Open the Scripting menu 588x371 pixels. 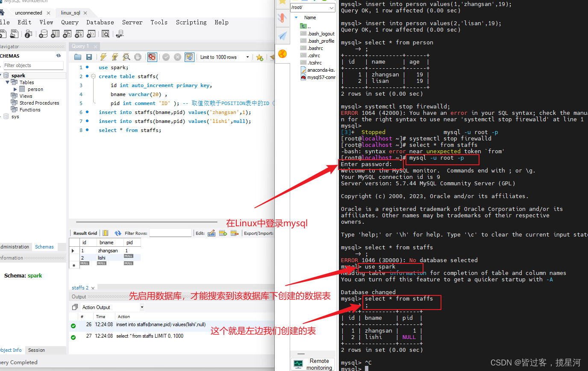click(191, 22)
